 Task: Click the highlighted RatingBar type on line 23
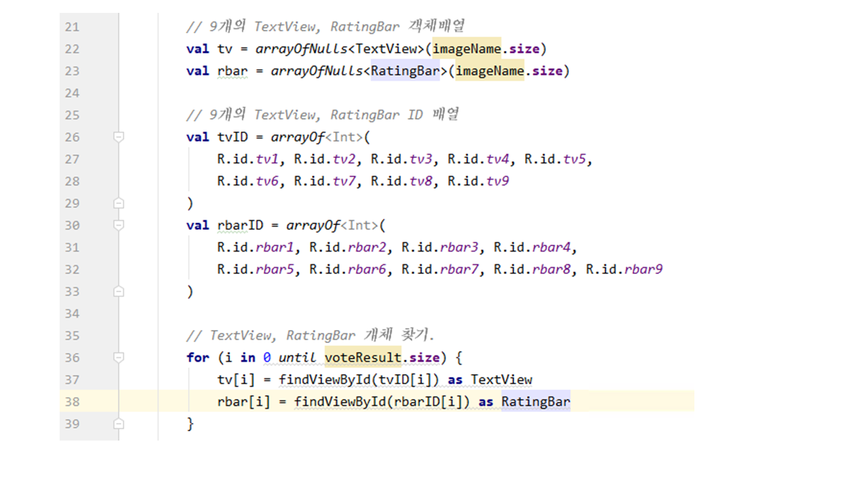(405, 70)
